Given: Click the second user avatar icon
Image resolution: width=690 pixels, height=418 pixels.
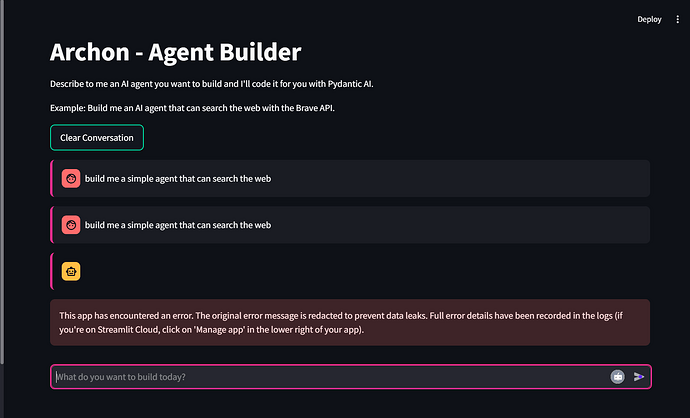Looking at the screenshot, I should click(x=71, y=225).
